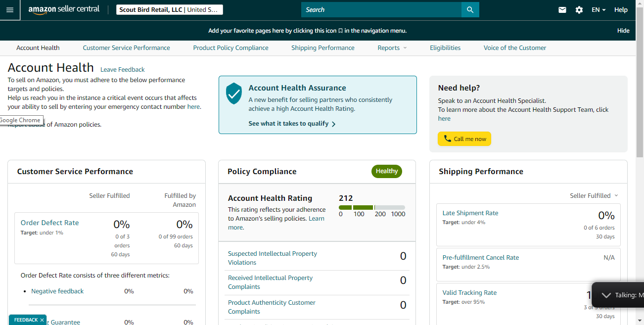Open the mail messages icon
Viewport: 644px width, 325px height.
pos(562,10)
